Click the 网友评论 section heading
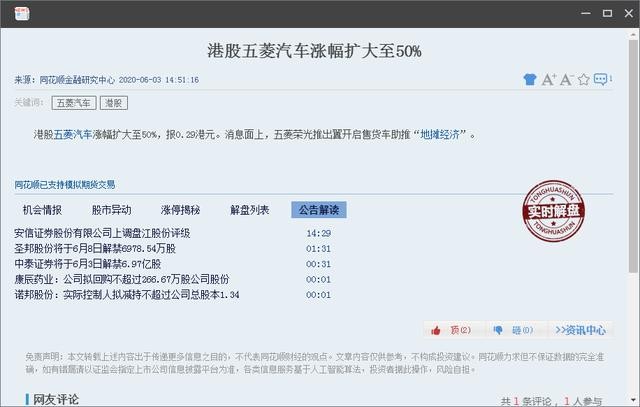The width and height of the screenshot is (640, 407). [x=56, y=400]
